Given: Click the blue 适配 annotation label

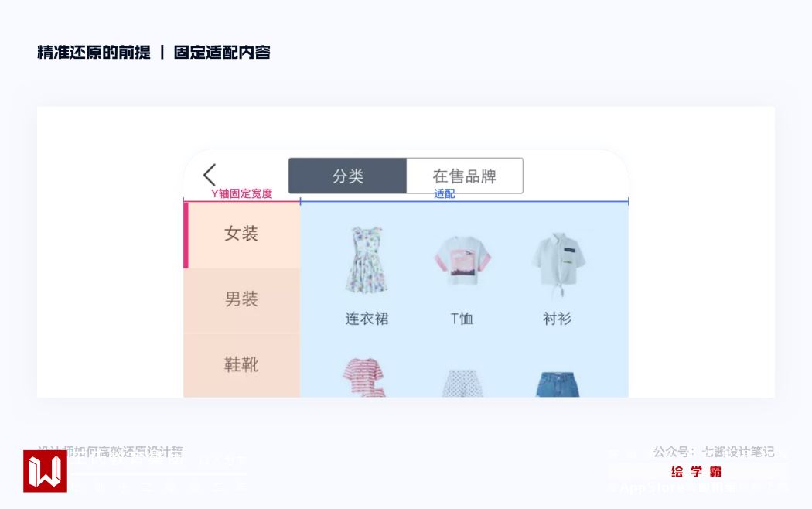Looking at the screenshot, I should 445,193.
